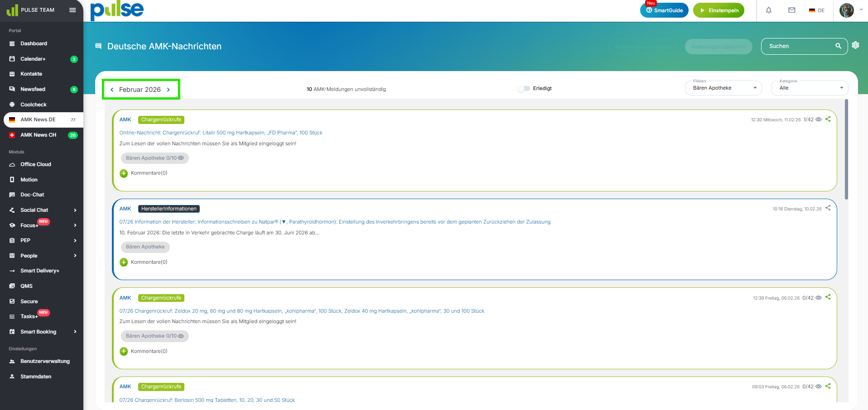This screenshot has height=410, width=868.
Task: Expand the People submenu
Action: (x=75, y=256)
